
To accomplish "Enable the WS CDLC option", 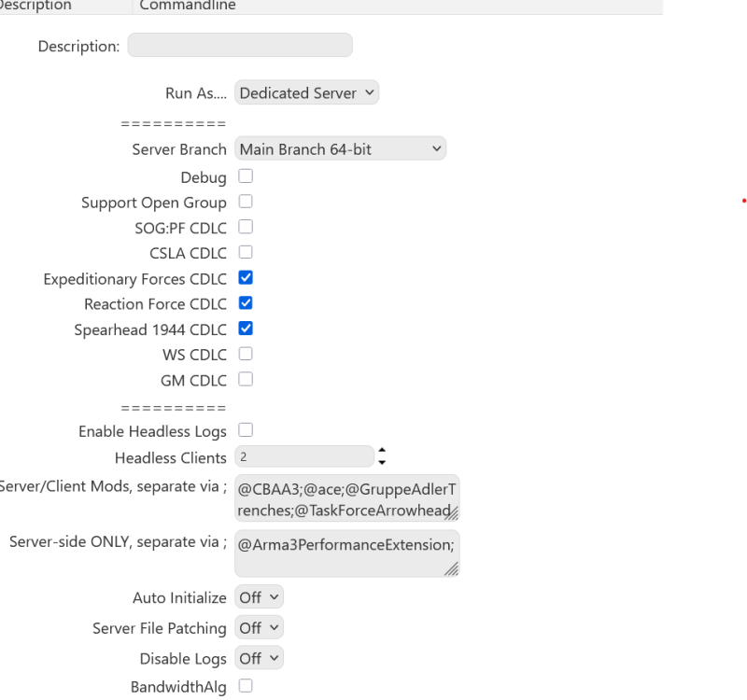I will (x=244, y=354).
